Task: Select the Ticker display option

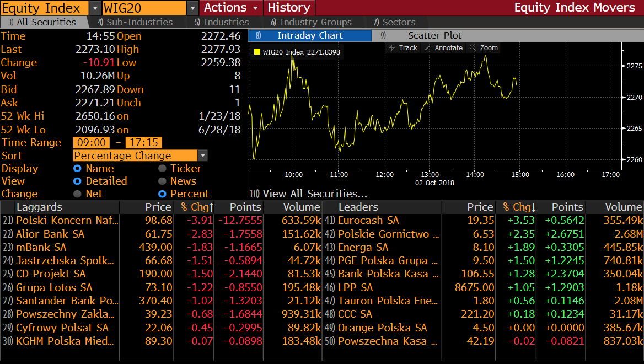Action: [162, 169]
